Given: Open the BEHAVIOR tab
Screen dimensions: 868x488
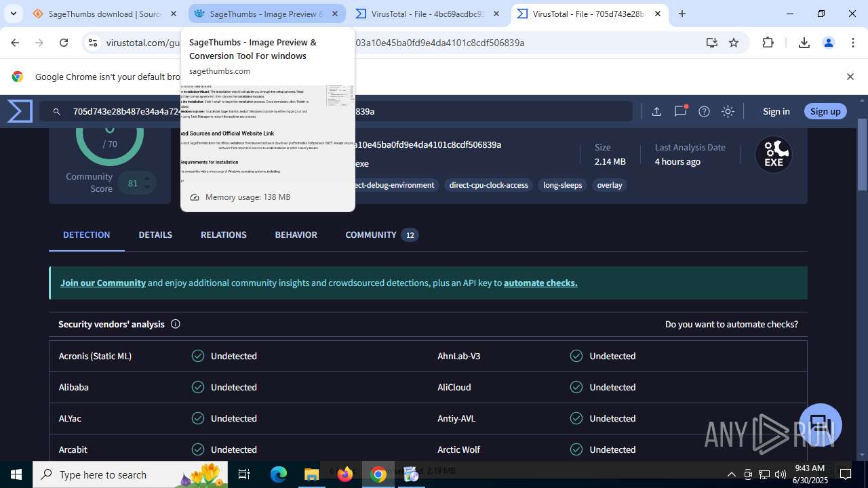Looking at the screenshot, I should tap(296, 235).
